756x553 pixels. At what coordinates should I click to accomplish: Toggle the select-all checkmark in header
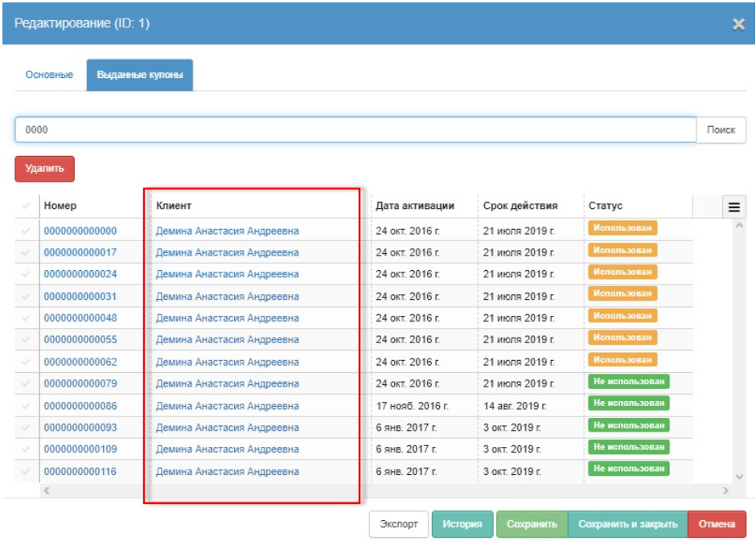26,207
